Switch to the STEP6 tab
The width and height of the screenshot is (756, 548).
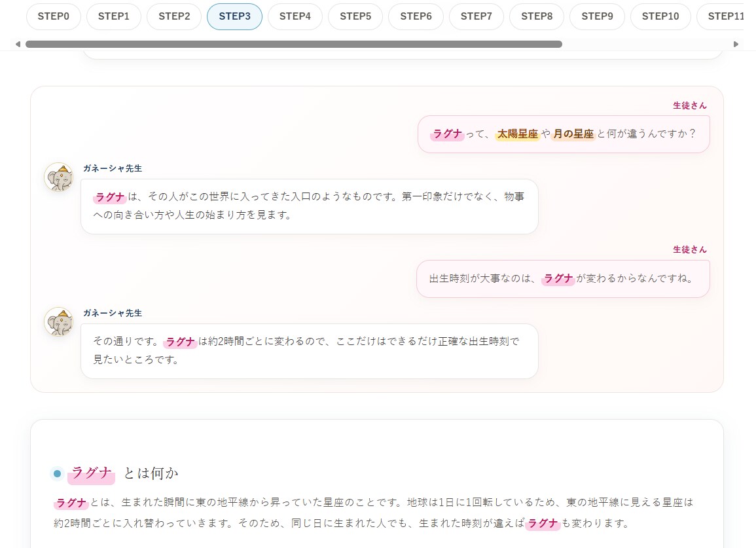click(416, 16)
